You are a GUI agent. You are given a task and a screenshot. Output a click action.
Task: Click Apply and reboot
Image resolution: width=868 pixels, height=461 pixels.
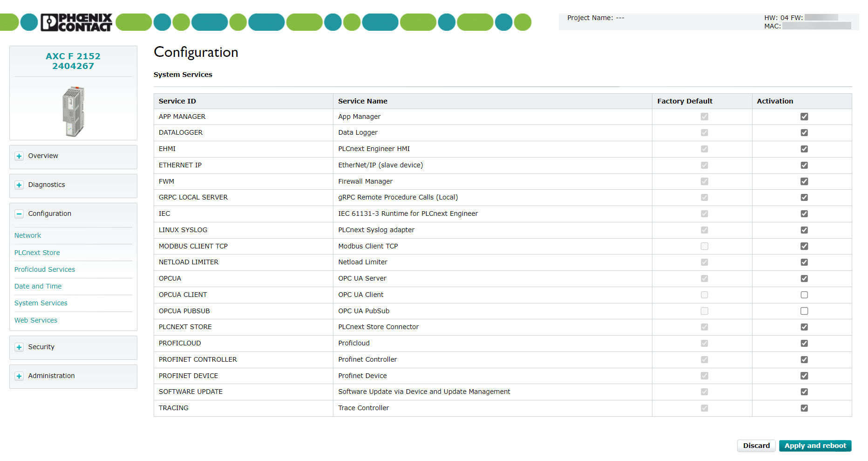click(x=815, y=446)
